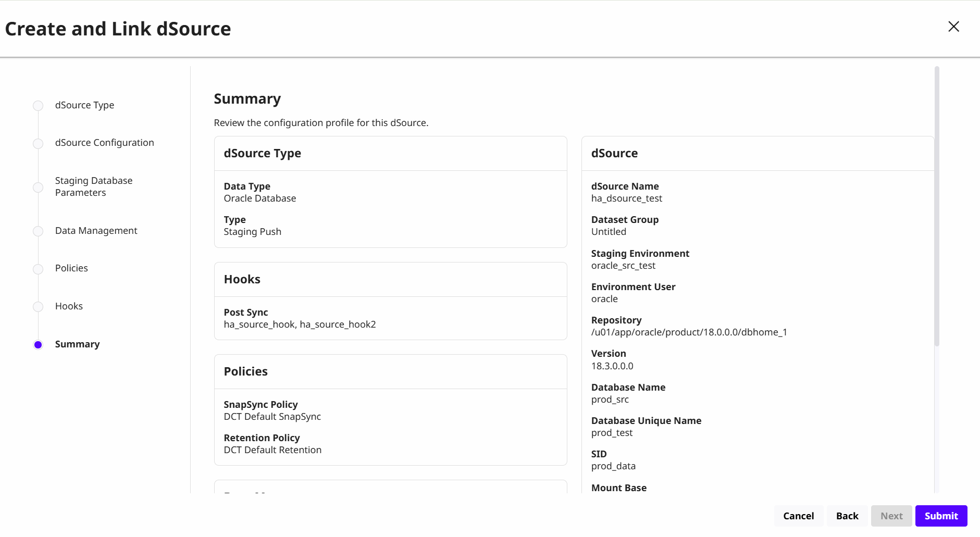
Task: Go back to the previous step
Action: coord(847,516)
